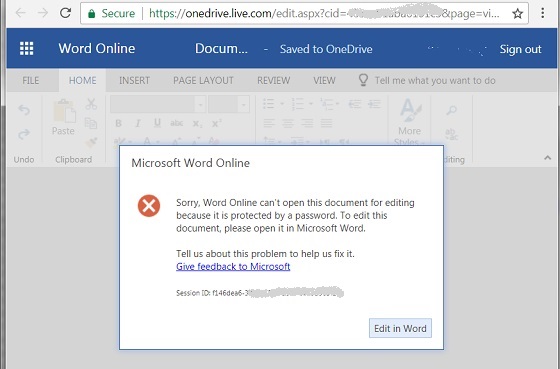Click the bulleted list icon

click(269, 104)
